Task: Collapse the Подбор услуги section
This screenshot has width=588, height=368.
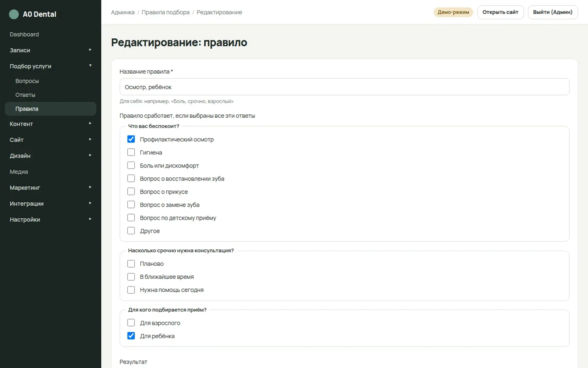Action: pyautogui.click(x=50, y=66)
